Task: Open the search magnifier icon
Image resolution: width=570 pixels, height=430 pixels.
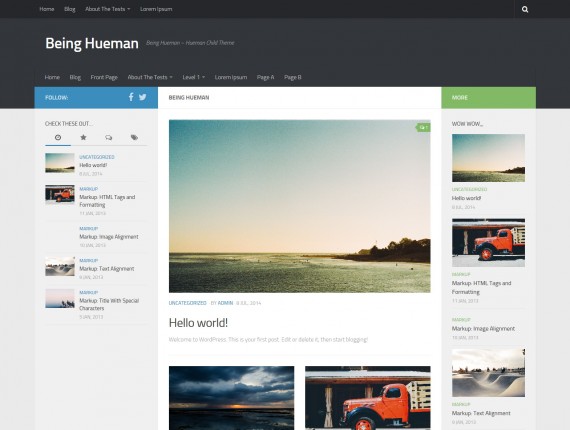Action: (x=525, y=9)
